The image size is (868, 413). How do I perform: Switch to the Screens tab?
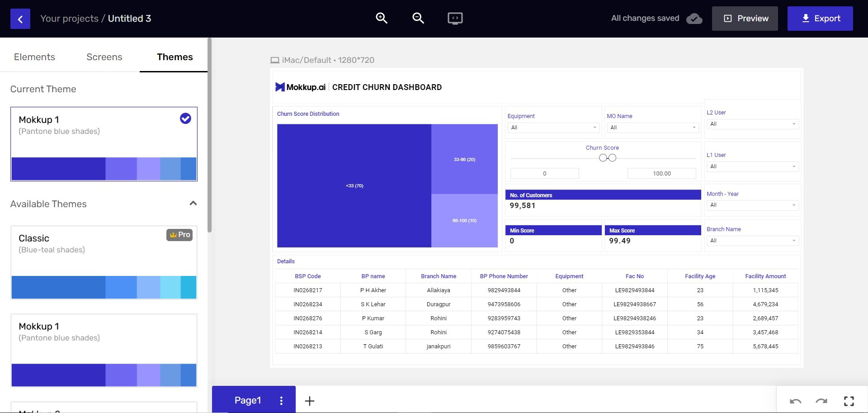pyautogui.click(x=104, y=57)
